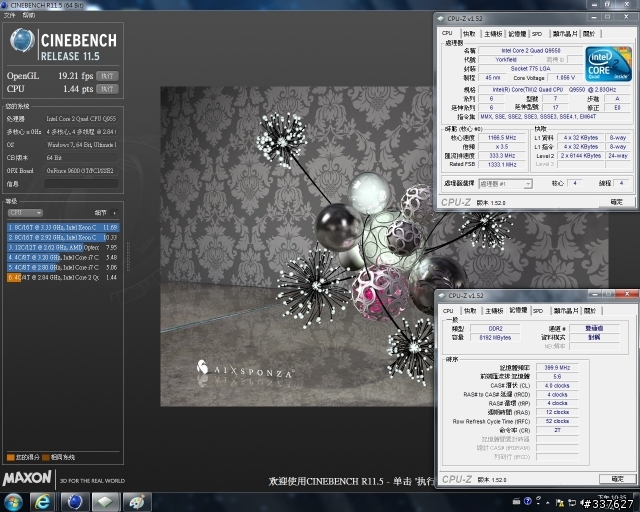Select ranking row 6 Core 2 Quad 1.44

point(63,278)
